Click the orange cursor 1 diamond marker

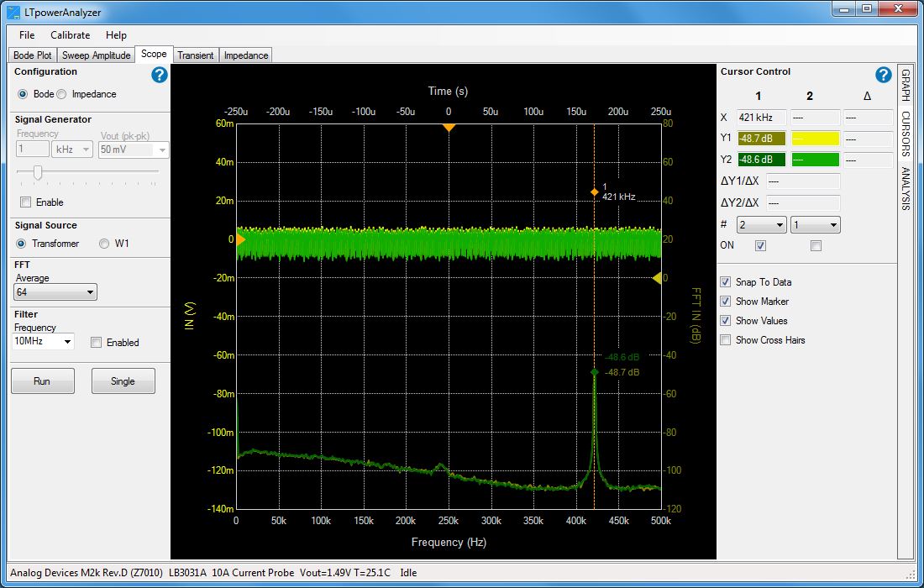click(594, 192)
